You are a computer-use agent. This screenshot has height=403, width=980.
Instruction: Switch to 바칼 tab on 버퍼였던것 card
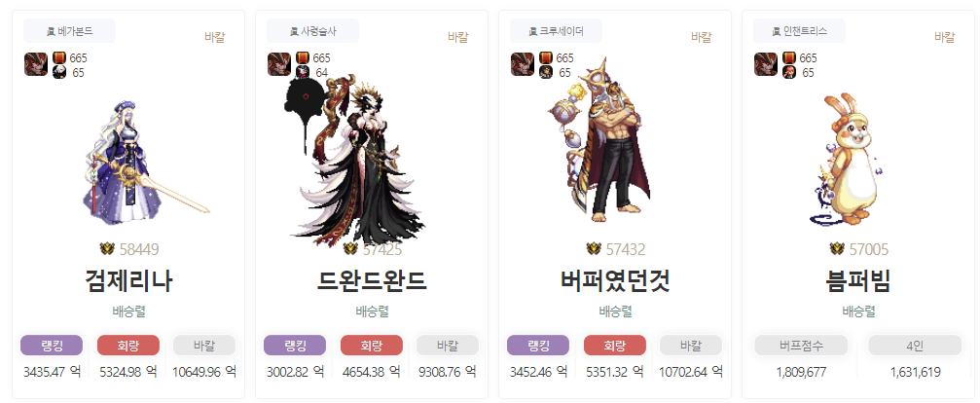[691, 345]
